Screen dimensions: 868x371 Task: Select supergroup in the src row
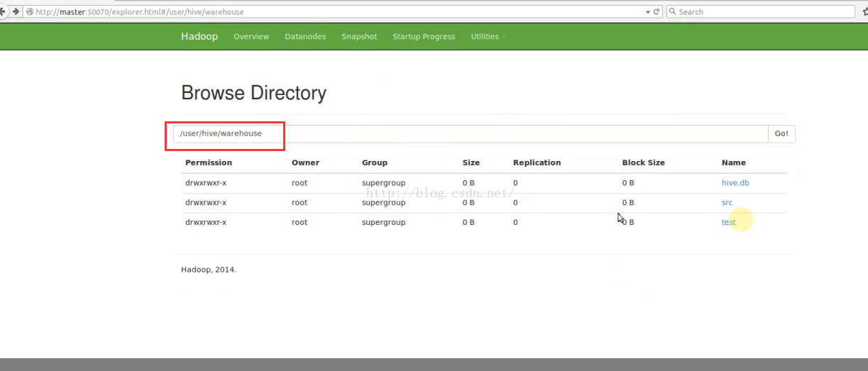pos(384,202)
